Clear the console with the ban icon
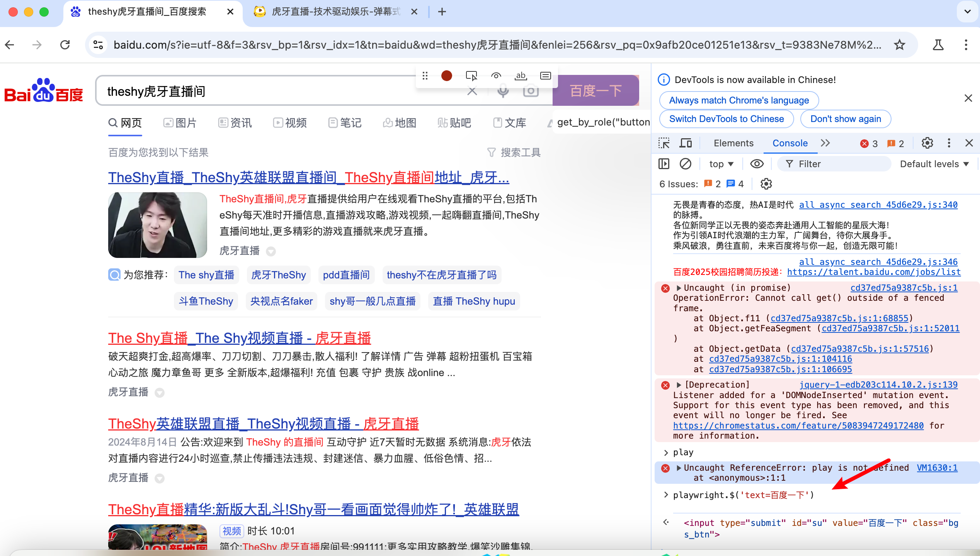The height and width of the screenshot is (556, 980). coord(686,164)
